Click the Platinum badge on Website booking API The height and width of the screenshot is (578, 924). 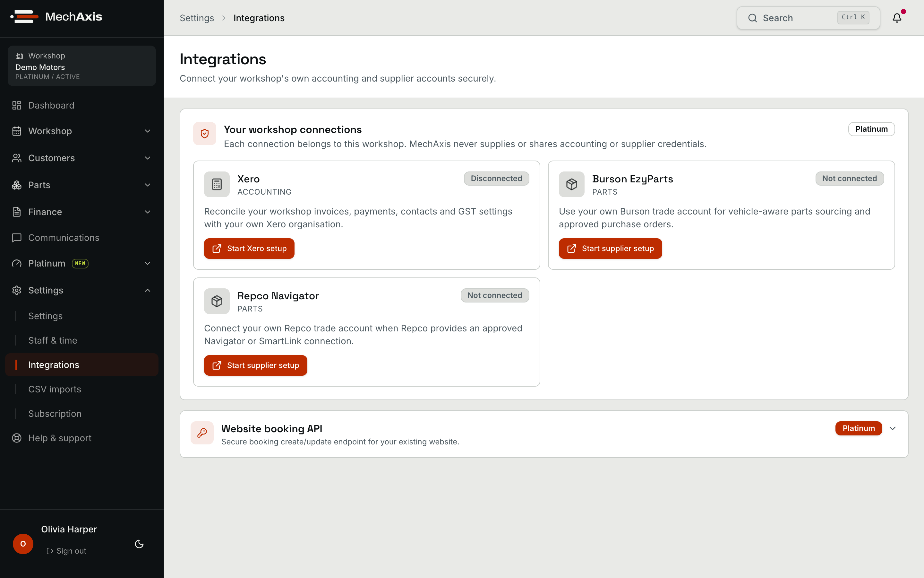coord(859,428)
